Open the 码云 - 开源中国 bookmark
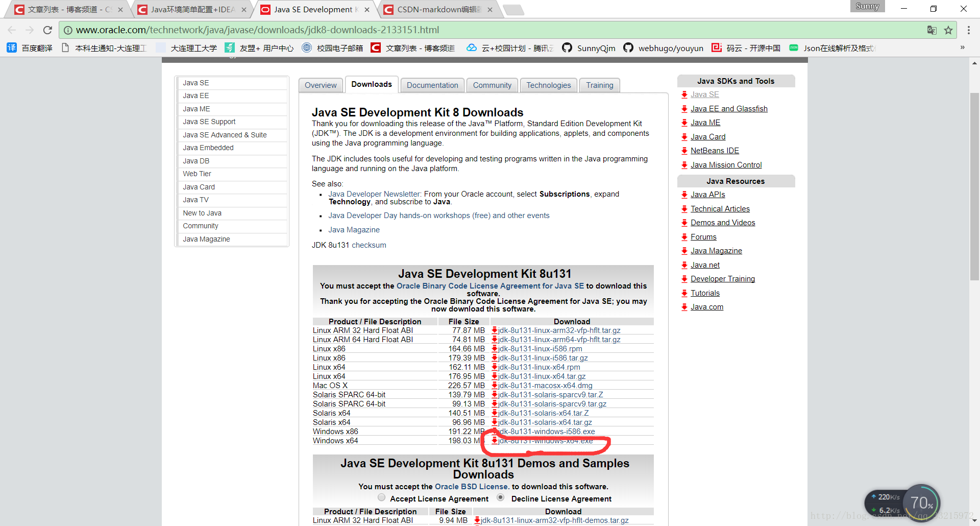 746,48
